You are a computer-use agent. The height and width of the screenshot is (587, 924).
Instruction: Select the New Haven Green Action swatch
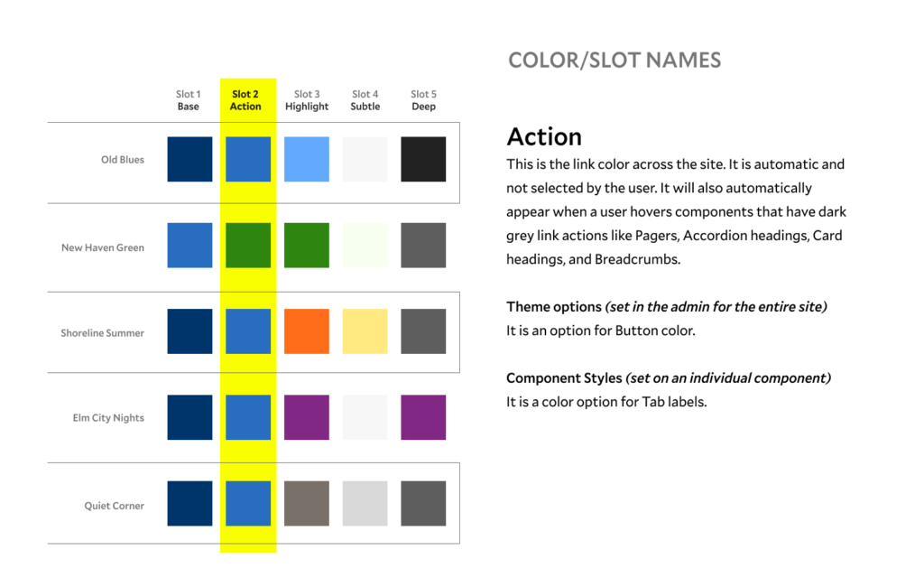[x=248, y=246]
